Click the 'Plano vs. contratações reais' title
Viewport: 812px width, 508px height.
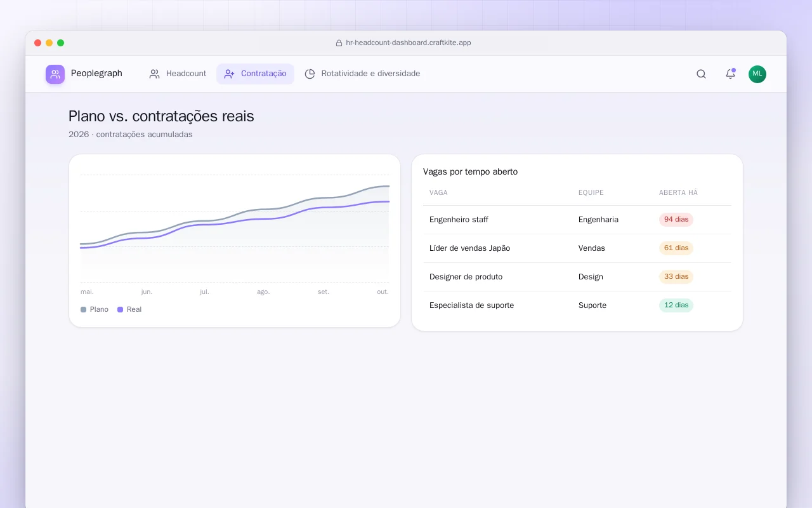click(x=161, y=116)
